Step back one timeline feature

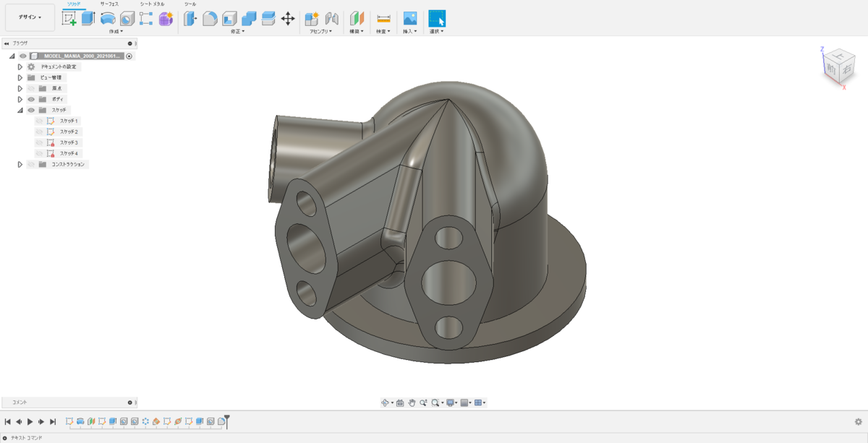coord(19,421)
